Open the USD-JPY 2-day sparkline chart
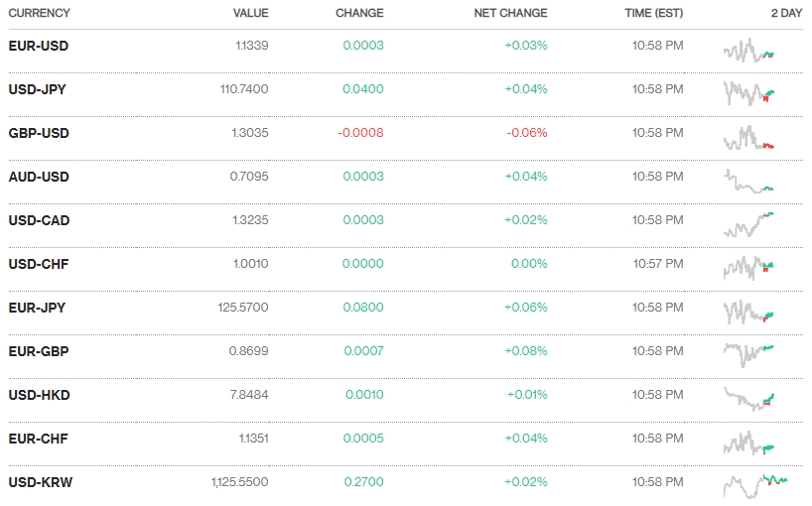Viewport: 812px width, 506px height. click(749, 93)
